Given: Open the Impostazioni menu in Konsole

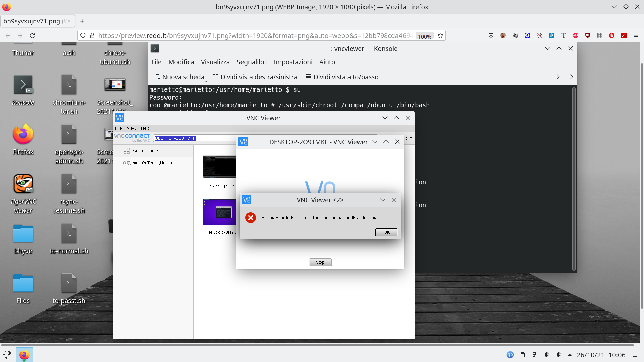Looking at the screenshot, I should (292, 62).
